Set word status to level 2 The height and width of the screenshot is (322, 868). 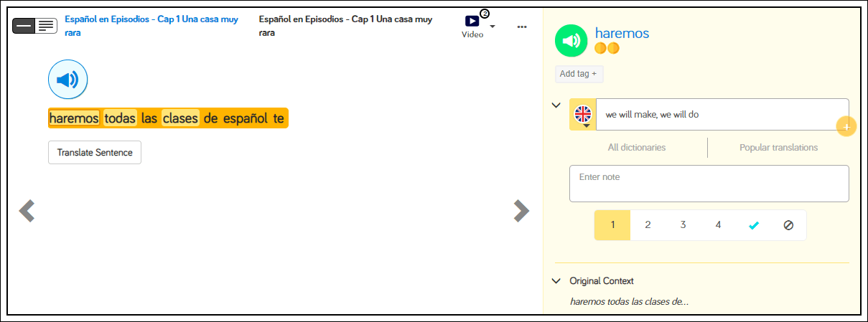(648, 225)
